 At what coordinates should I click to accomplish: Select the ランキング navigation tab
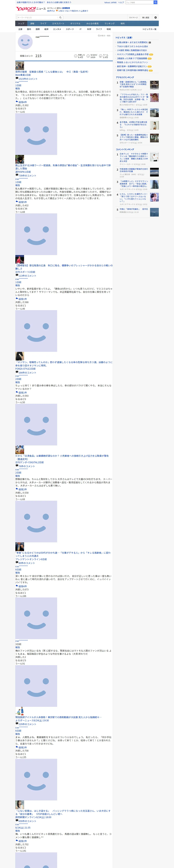109,24
